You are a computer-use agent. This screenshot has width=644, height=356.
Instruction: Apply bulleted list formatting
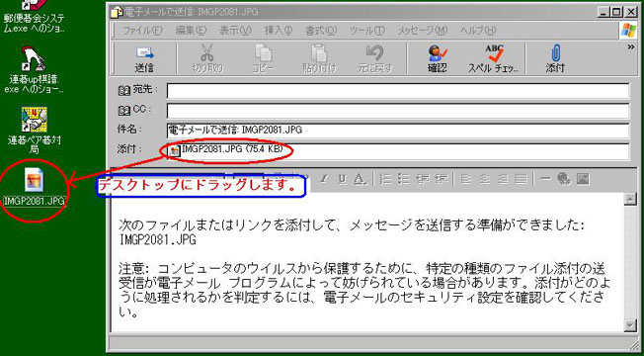[404, 179]
